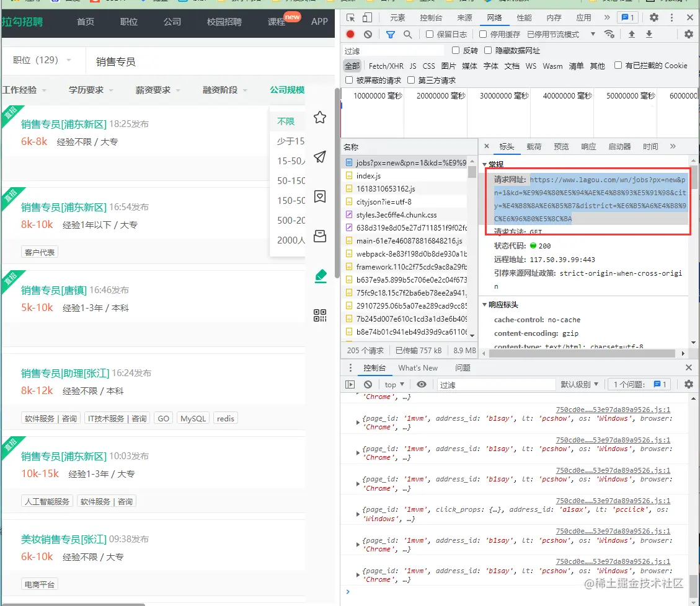Check the 第三方请求 checkbox
Screen dimensions: 700x606
pos(411,80)
